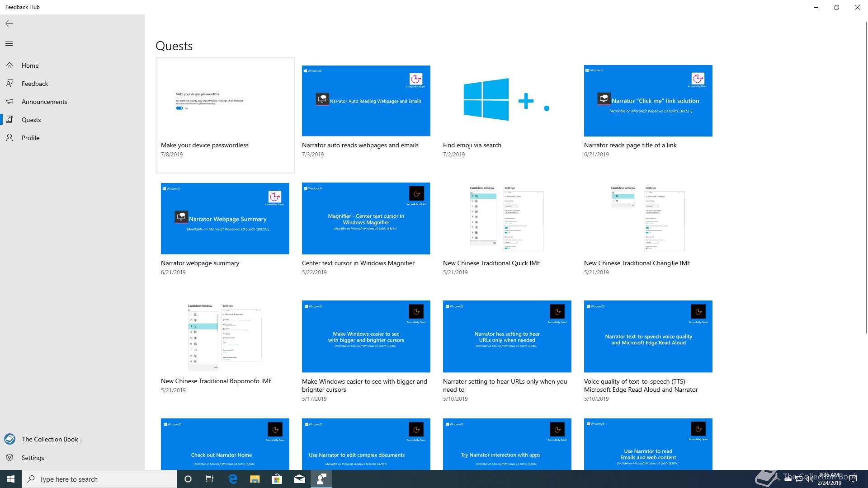Open 'Try Narrator interaction with apps' thumbnail
868x488 pixels.
coord(507,444)
